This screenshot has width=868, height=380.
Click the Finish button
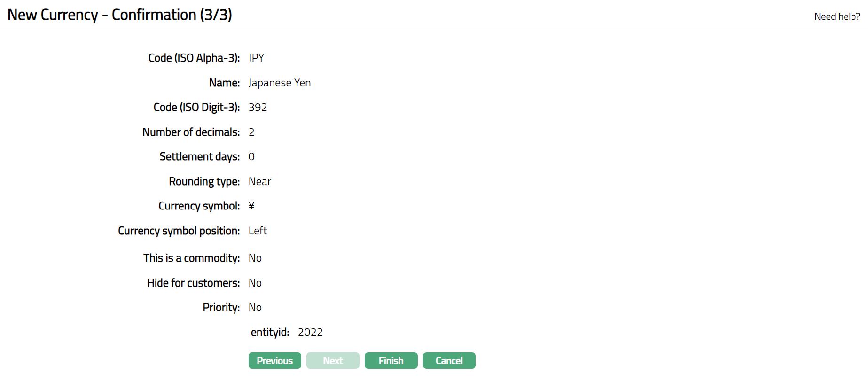[391, 361]
